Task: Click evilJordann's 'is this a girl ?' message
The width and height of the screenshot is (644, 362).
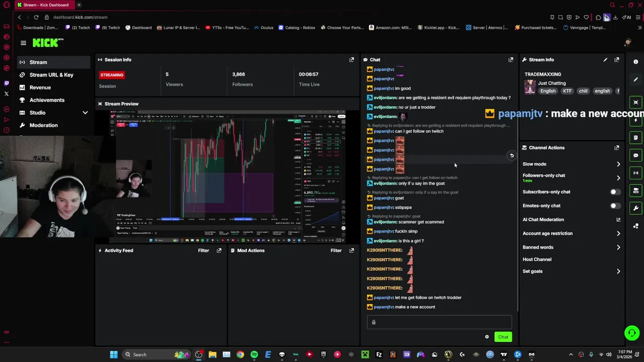Action: 411,241
